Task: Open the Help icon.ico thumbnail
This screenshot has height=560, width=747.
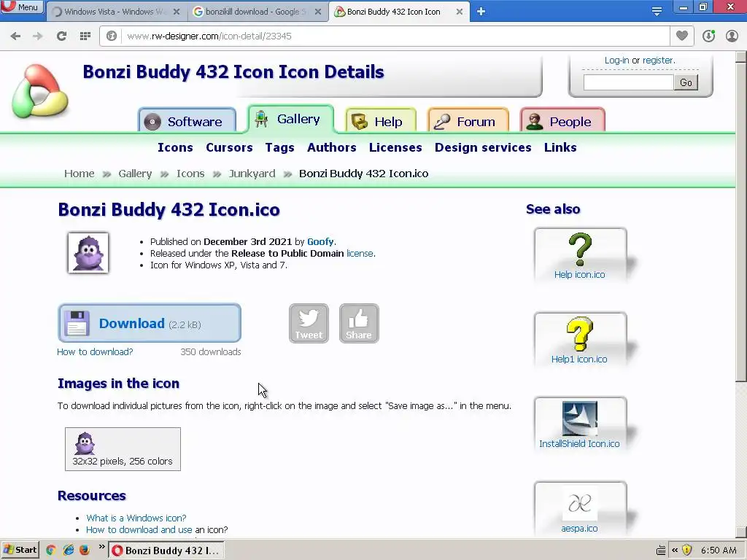Action: tap(580, 254)
